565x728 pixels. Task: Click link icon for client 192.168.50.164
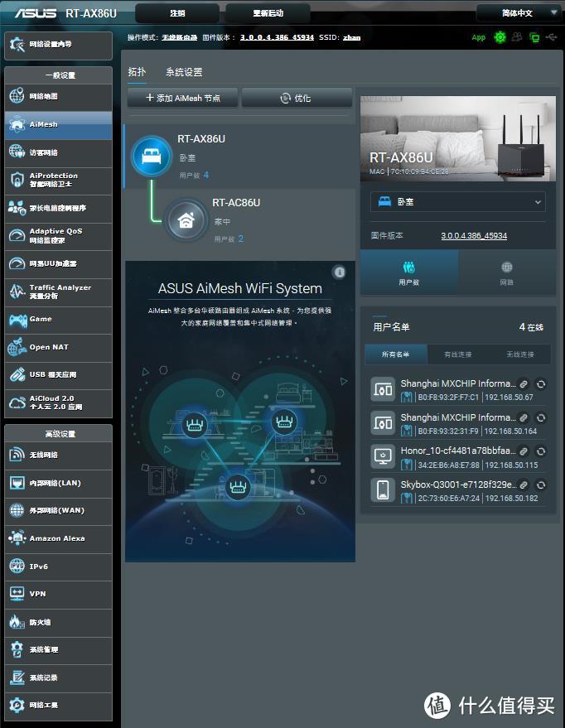pyautogui.click(x=524, y=418)
